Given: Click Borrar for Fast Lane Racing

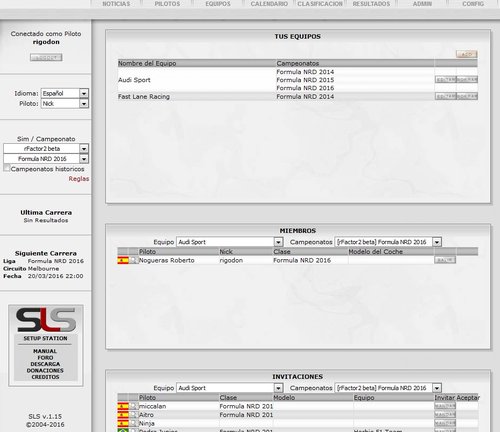Looking at the screenshot, I should (467, 96).
